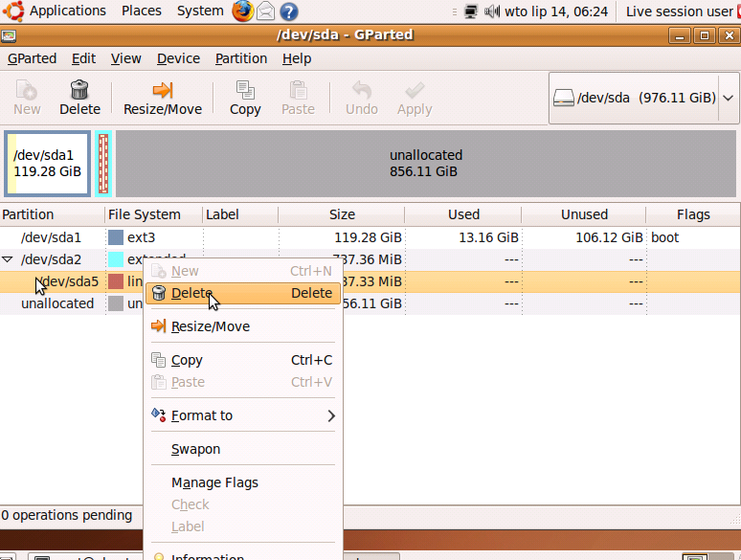Click the GParted window title bar icon
This screenshot has height=560, width=741.
coord(9,36)
